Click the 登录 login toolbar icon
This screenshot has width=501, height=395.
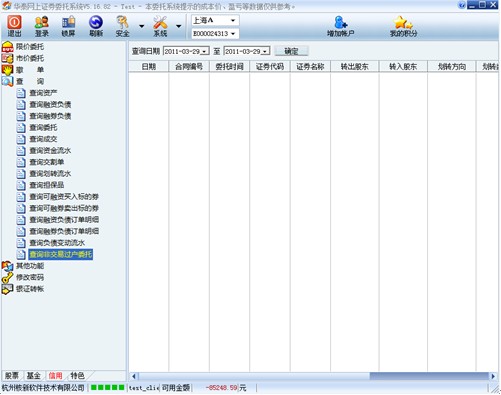(42, 26)
